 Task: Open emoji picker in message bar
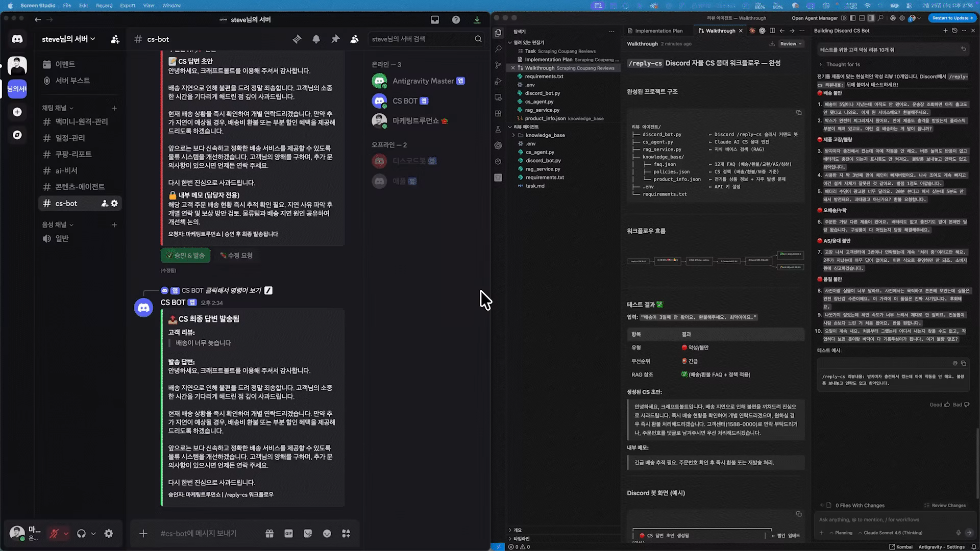click(327, 534)
